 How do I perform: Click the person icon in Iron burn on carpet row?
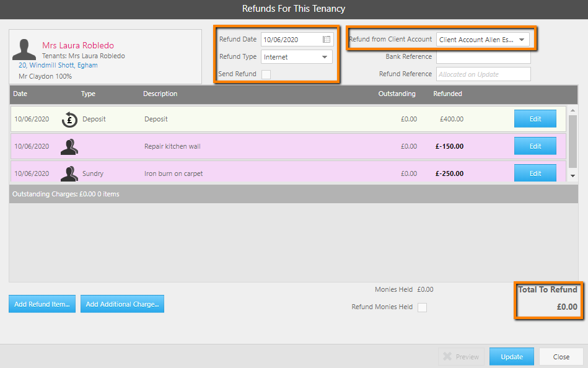(69, 173)
